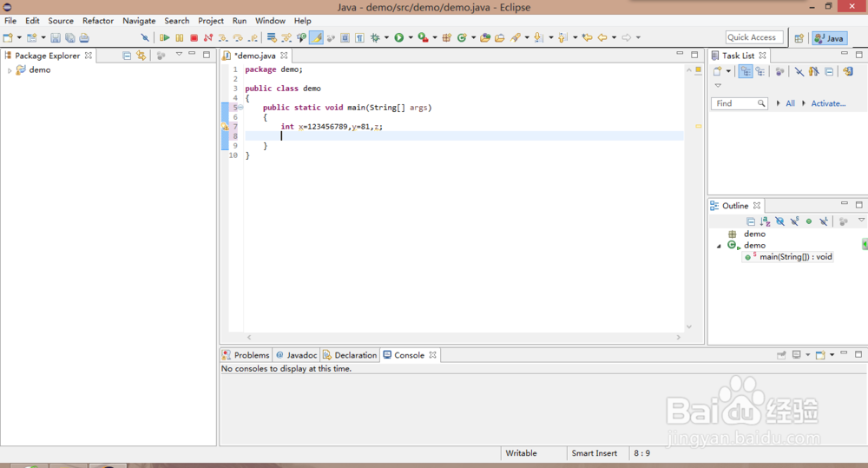Screen dimensions: 868x468
Task: Click the Disconnect debug icon
Action: 208,37
